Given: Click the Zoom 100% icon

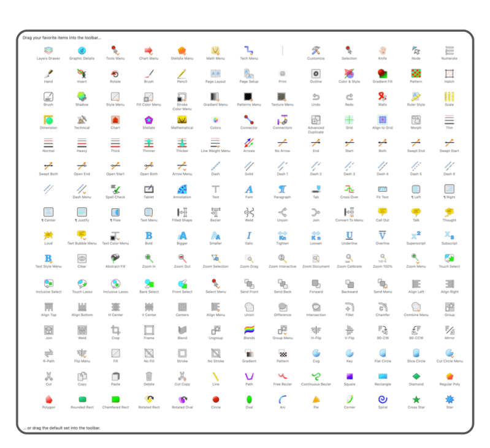Looking at the screenshot, I should tap(383, 259).
